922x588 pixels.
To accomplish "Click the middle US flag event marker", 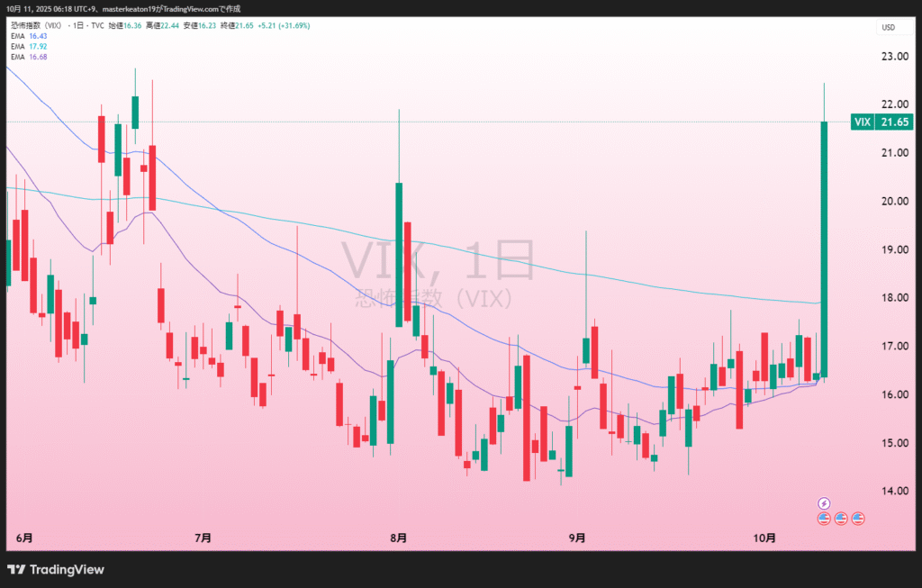I will 840,519.
